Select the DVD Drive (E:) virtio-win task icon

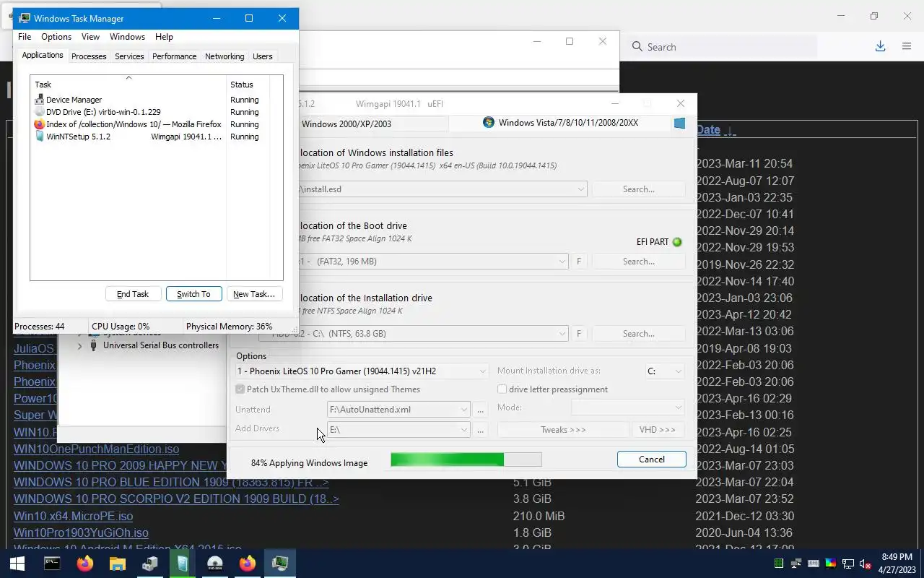click(40, 112)
